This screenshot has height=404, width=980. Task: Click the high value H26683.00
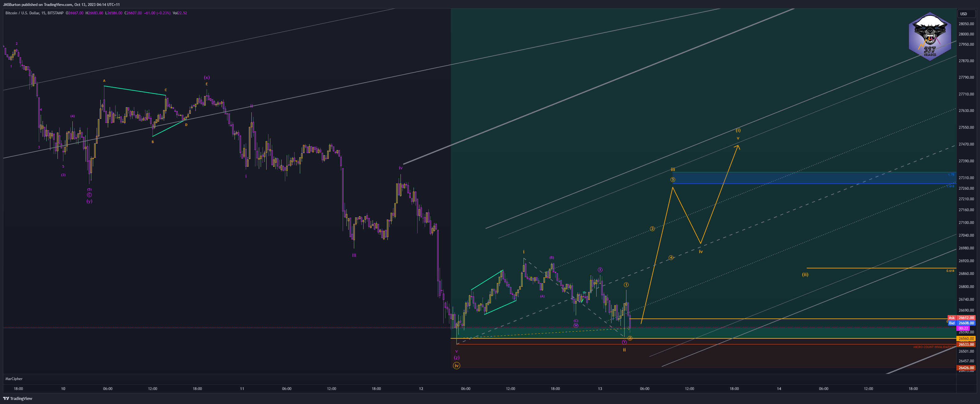point(94,13)
